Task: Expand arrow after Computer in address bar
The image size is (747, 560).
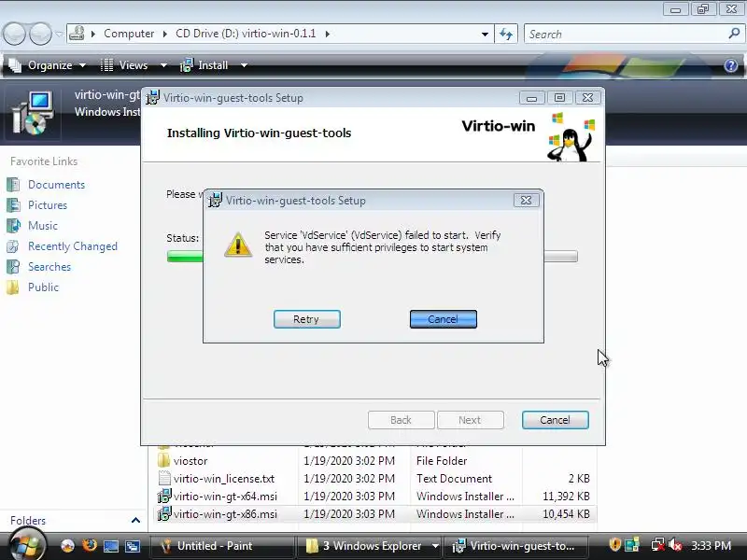Action: point(165,34)
